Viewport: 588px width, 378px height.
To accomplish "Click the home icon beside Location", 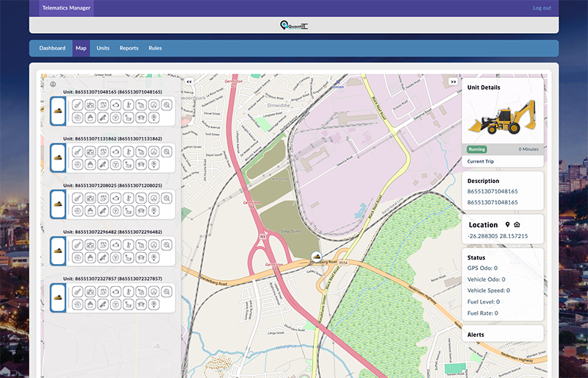I will pyautogui.click(x=517, y=225).
